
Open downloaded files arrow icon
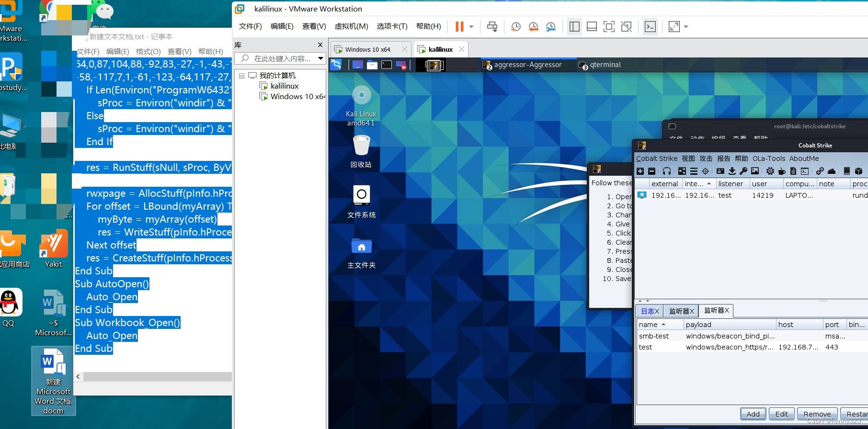732,171
